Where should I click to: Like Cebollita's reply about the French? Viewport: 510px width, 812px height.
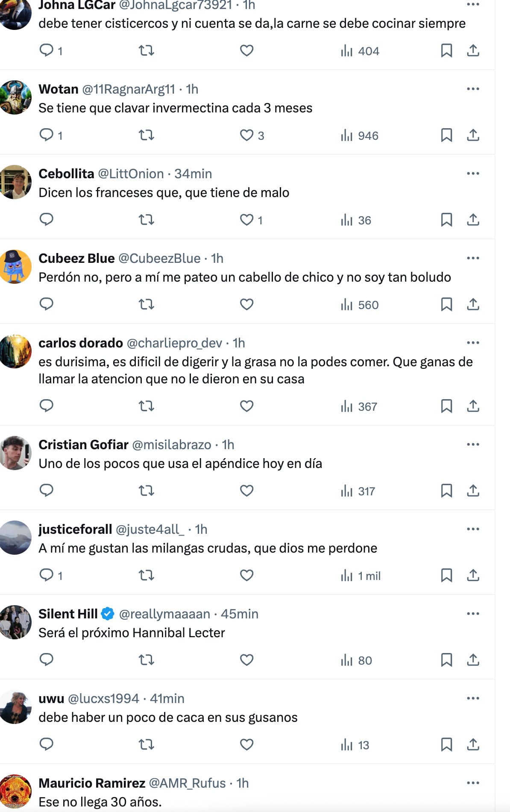(247, 220)
